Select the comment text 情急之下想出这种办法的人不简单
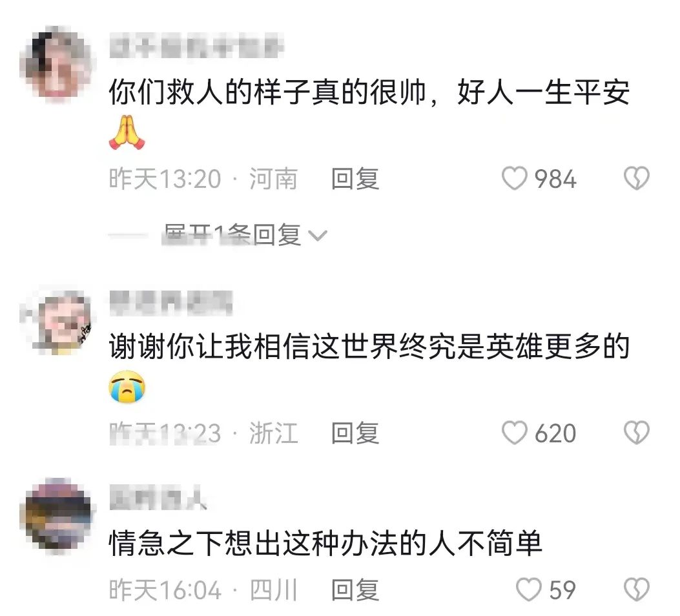Viewport: 680px width, 616px height. pyautogui.click(x=325, y=543)
